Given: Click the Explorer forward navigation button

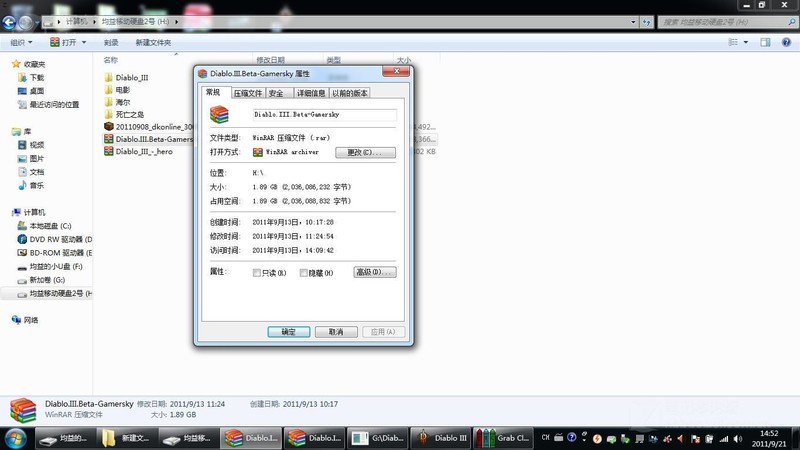Looking at the screenshot, I should tap(26, 22).
